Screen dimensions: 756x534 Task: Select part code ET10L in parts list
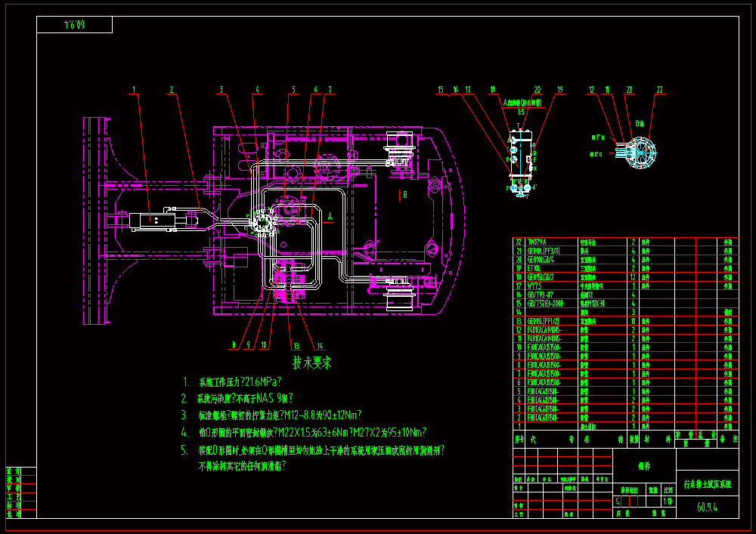click(534, 269)
